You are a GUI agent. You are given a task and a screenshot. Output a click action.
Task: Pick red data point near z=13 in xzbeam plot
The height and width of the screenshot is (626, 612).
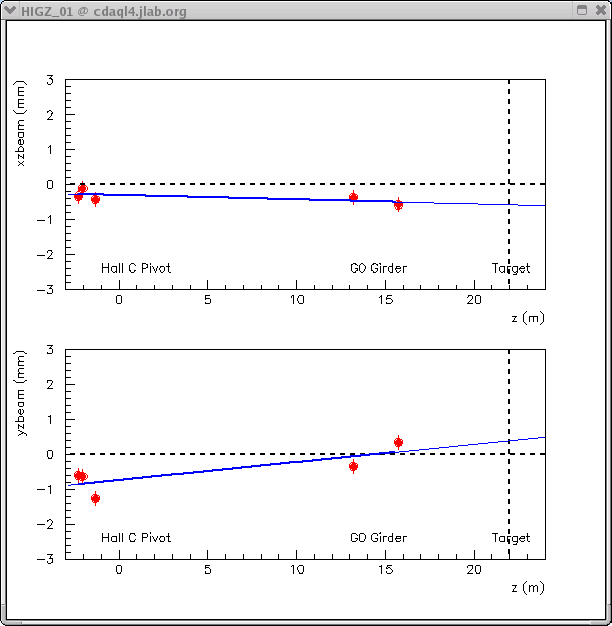[353, 197]
